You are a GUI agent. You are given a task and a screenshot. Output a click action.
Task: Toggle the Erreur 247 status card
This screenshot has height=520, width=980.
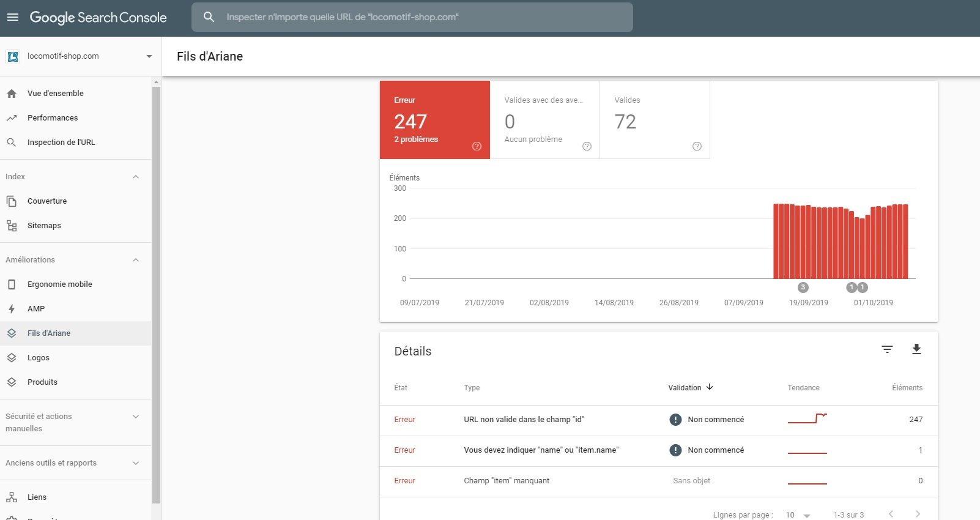(x=435, y=120)
